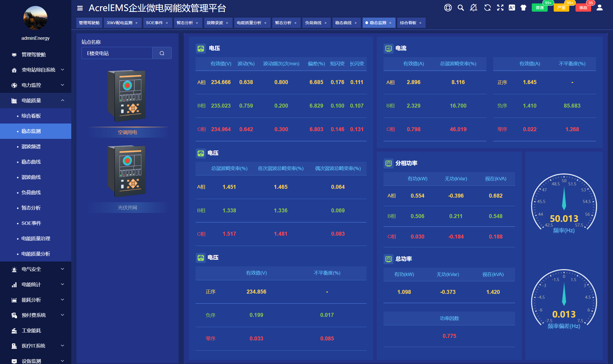Open 谐波频谱 in the sidebar
The width and height of the screenshot is (613, 364).
31,147
